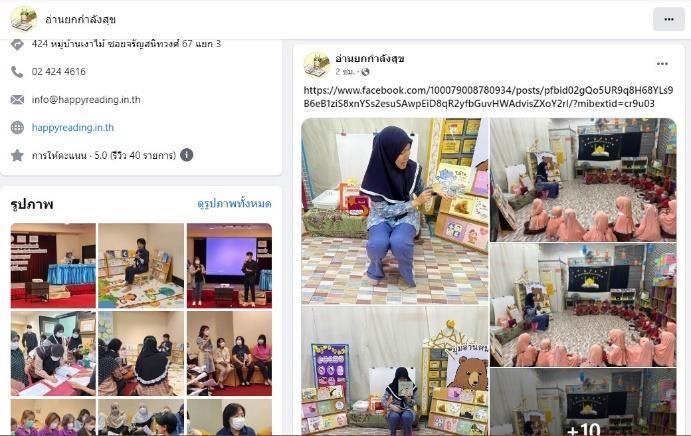The width and height of the screenshot is (691, 436).
Task: Click the page profile picture in header
Action: coord(24,19)
